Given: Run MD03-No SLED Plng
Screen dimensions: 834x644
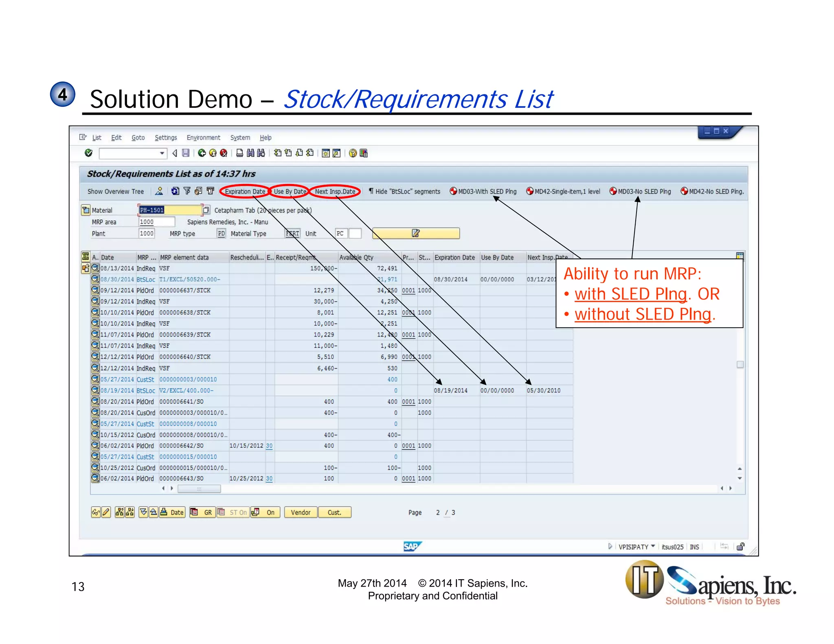Looking at the screenshot, I should [640, 191].
